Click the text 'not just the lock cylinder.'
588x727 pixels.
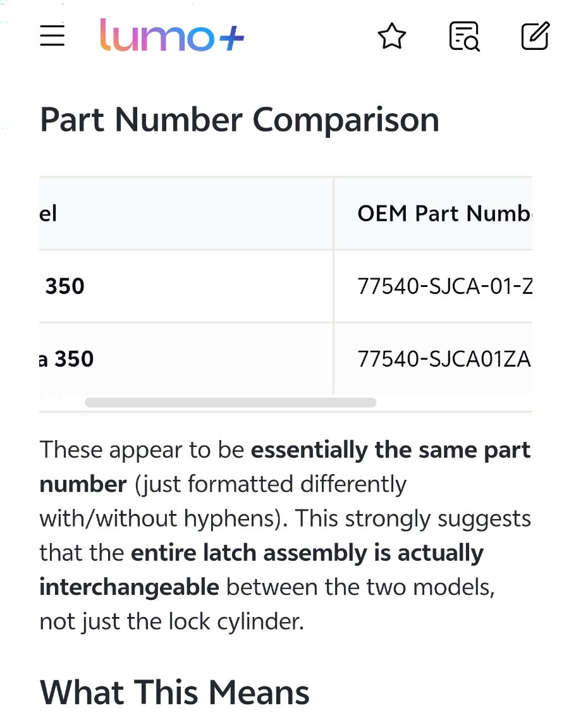171,622
